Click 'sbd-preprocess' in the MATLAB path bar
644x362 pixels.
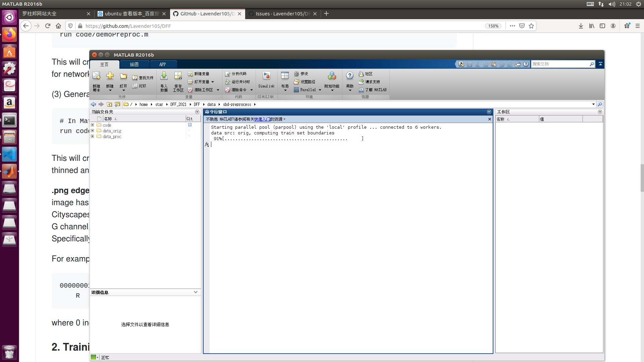[237, 104]
